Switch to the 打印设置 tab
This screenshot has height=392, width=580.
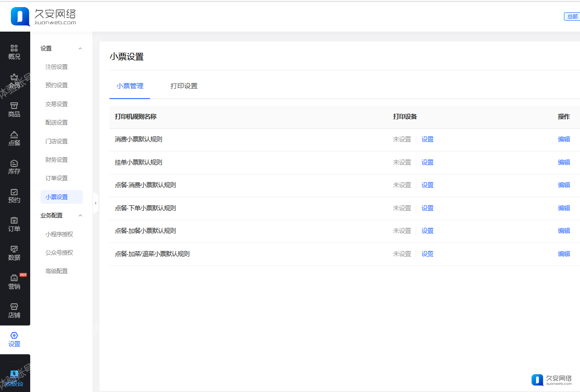(184, 86)
